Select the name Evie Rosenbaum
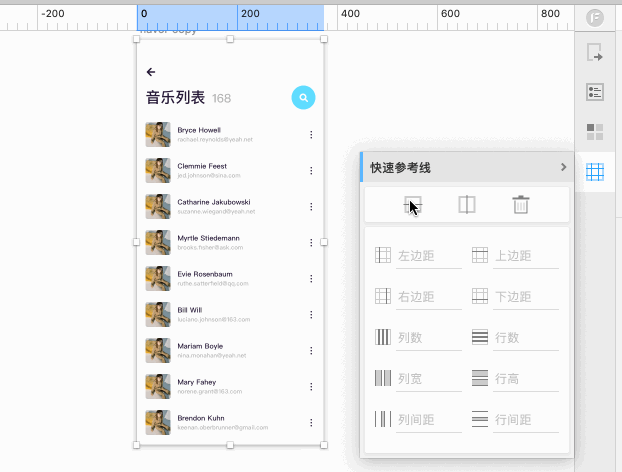622x472 pixels. 205,274
